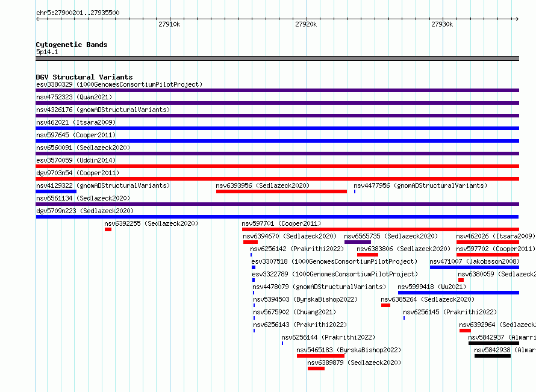Click the nsv5394503 (ByrskaBishop2022) label
This screenshot has width=536, height=392.
[305, 299]
